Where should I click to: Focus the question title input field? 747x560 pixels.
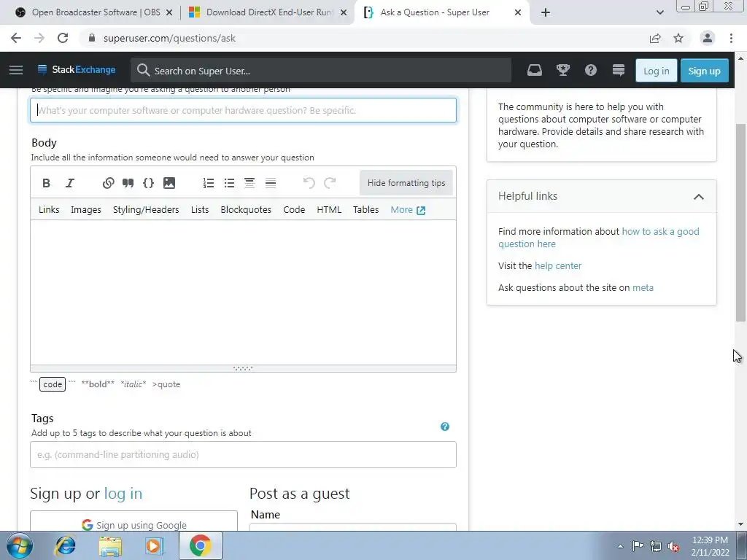(243, 110)
